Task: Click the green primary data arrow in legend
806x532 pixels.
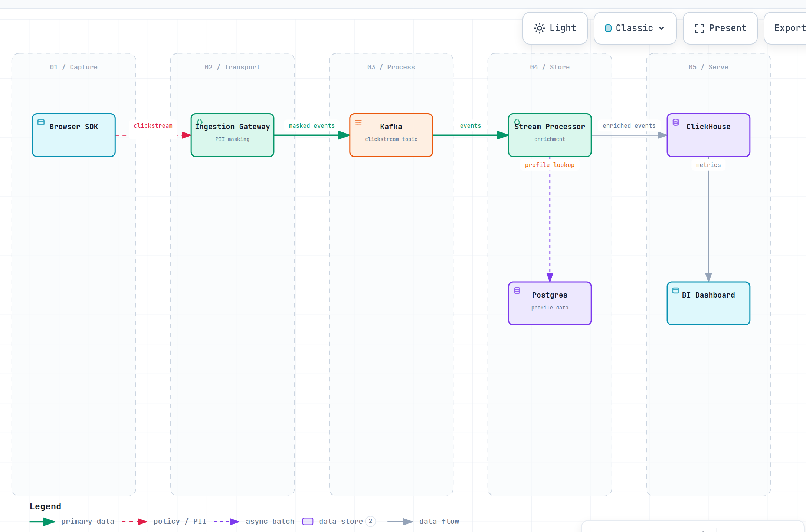Action: click(x=43, y=522)
